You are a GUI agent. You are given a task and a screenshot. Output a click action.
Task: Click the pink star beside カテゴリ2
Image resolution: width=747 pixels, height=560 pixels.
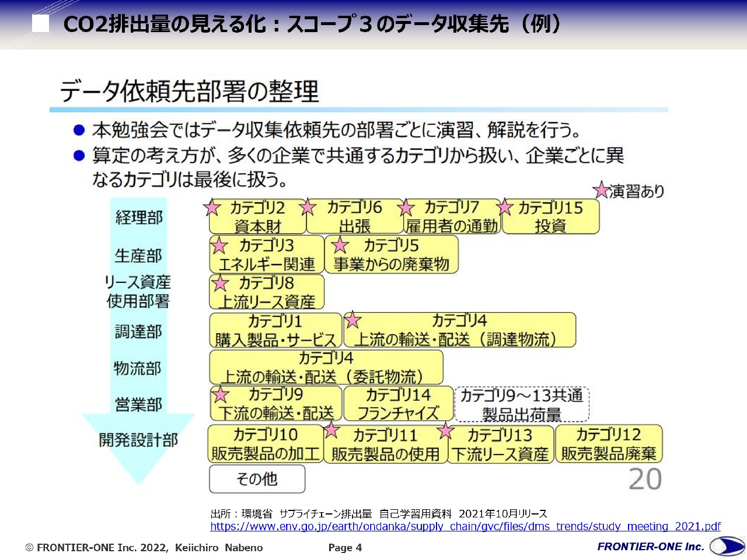click(212, 208)
